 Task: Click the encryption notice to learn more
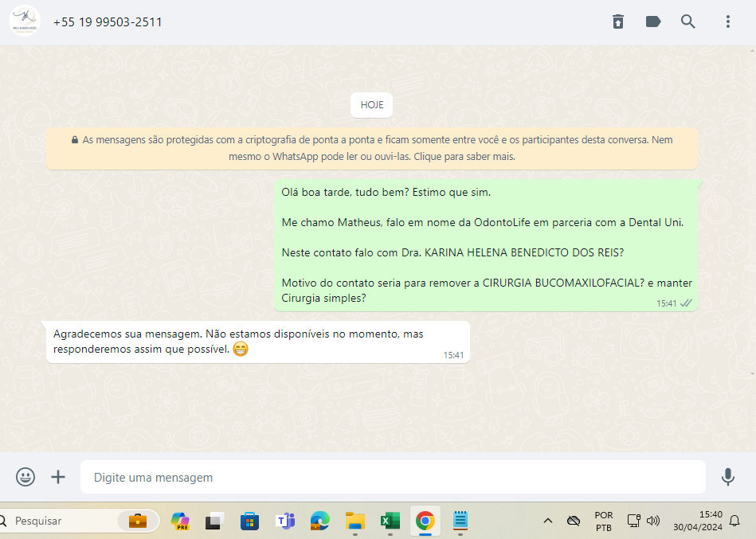click(372, 148)
